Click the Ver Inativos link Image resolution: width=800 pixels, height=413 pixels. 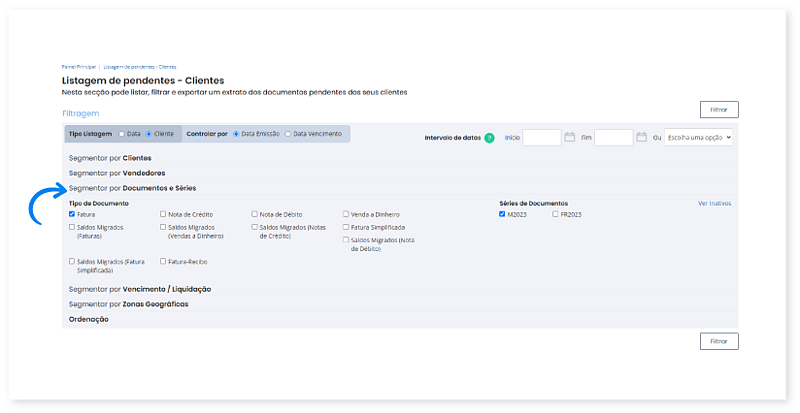coord(714,203)
